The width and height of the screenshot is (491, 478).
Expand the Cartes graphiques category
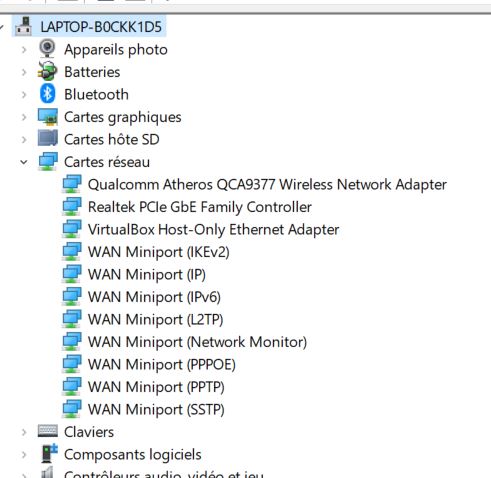coord(24,117)
